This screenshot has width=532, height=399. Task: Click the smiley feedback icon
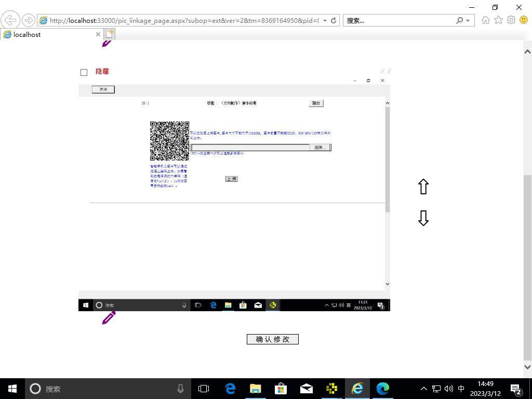click(523, 20)
